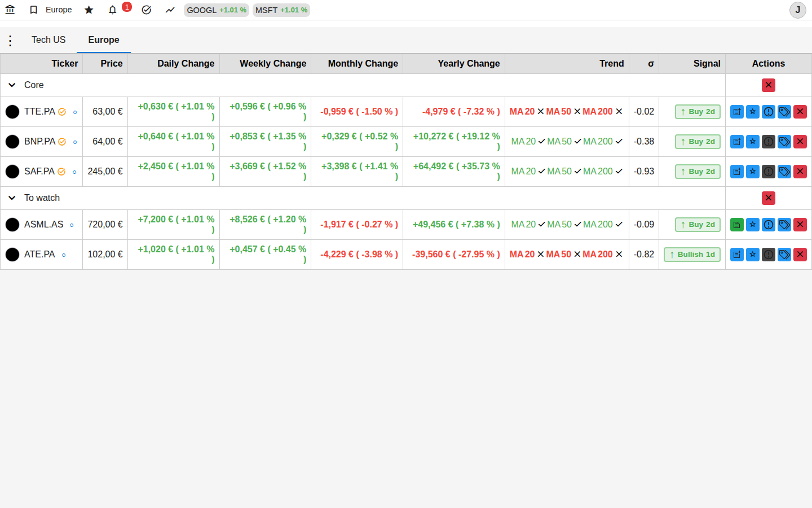Image resolution: width=812 pixels, height=508 pixels.
Task: Open the Europe bookmark in top bar
Action: pyautogui.click(x=51, y=10)
